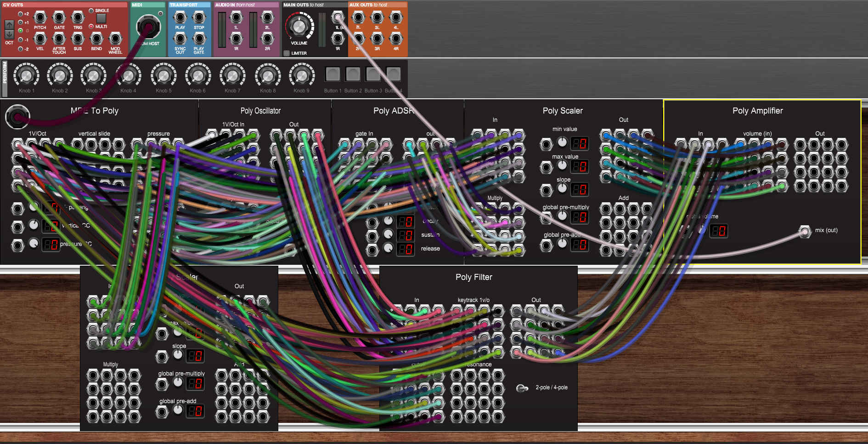Screen dimensions: 868x444
Task: Click the vertical CC jack on MPE To Poly
Action: [17, 227]
